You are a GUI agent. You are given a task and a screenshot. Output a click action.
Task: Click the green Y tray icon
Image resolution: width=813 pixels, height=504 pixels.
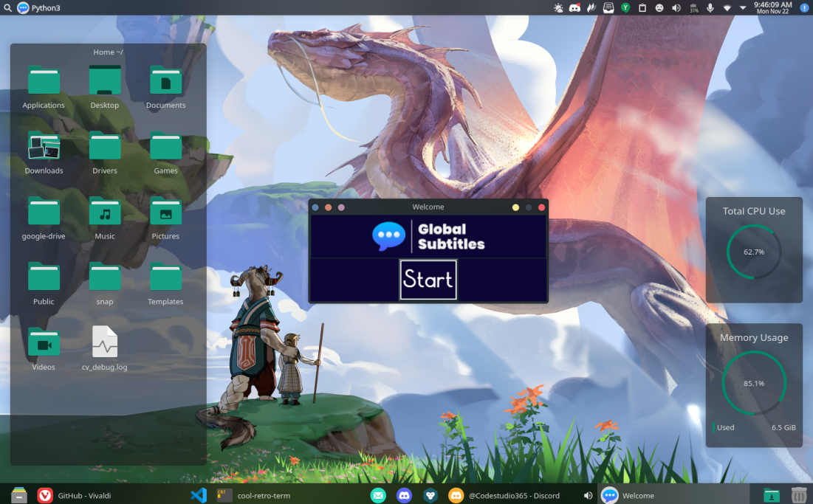pyautogui.click(x=625, y=8)
